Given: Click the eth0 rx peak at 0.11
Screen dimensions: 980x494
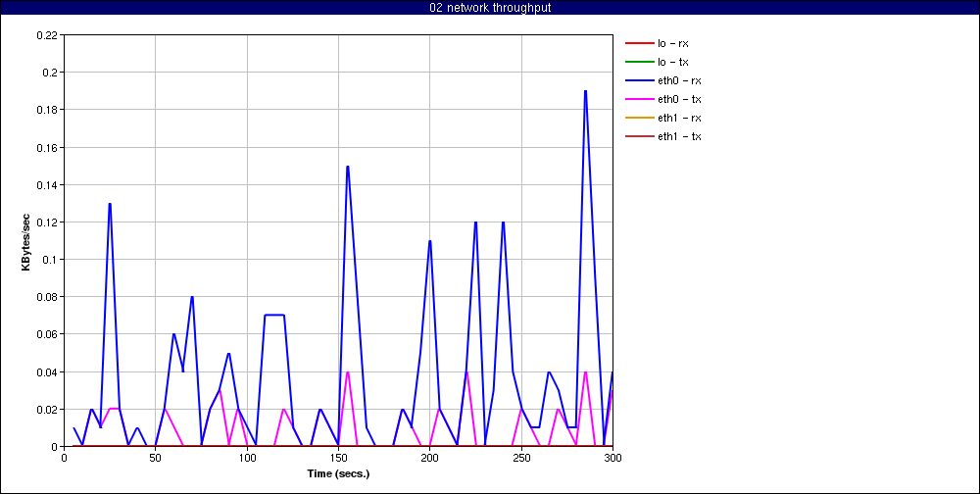Looking at the screenshot, I should tap(430, 241).
